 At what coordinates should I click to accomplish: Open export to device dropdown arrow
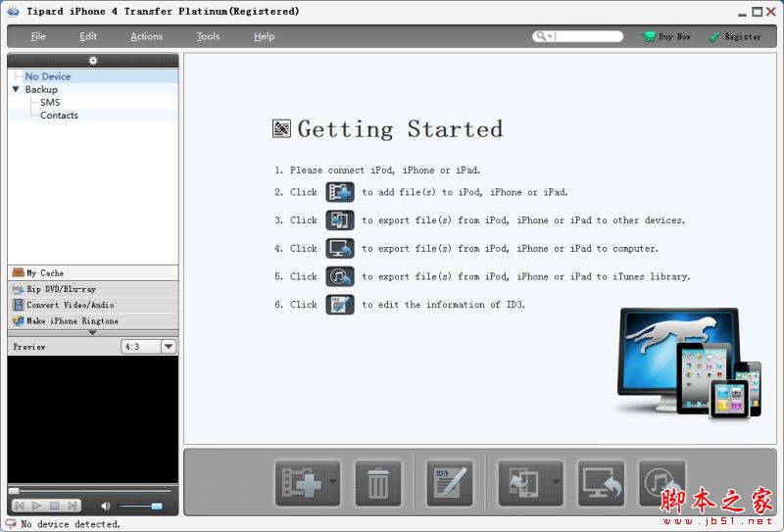pyautogui.click(x=556, y=482)
